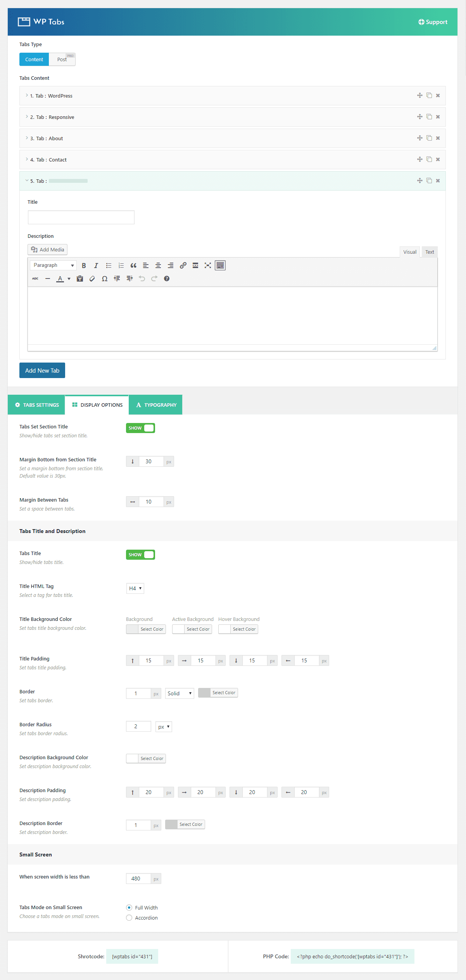Insert Read More tag

pyautogui.click(x=195, y=265)
